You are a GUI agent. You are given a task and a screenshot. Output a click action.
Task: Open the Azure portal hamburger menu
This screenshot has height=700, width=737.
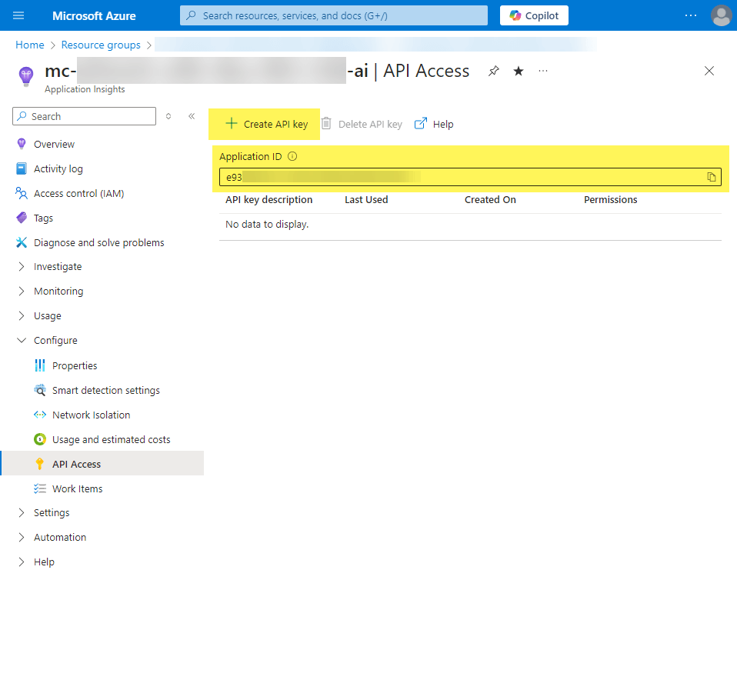(x=19, y=15)
